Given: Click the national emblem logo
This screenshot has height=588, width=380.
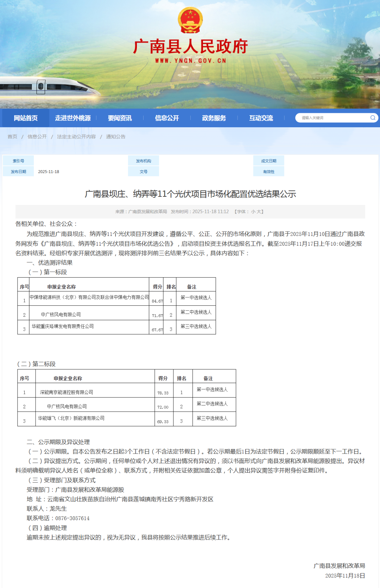Looking at the screenshot, I should click(x=190, y=20).
